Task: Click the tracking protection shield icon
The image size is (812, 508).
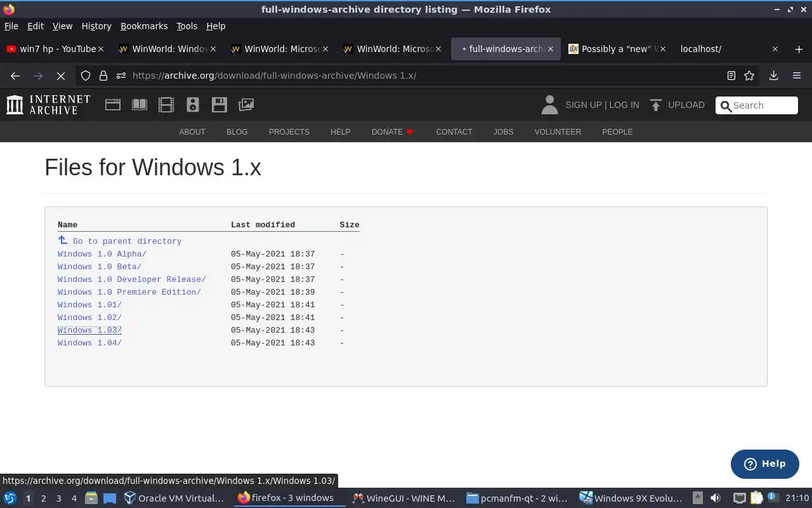Action: point(86,76)
